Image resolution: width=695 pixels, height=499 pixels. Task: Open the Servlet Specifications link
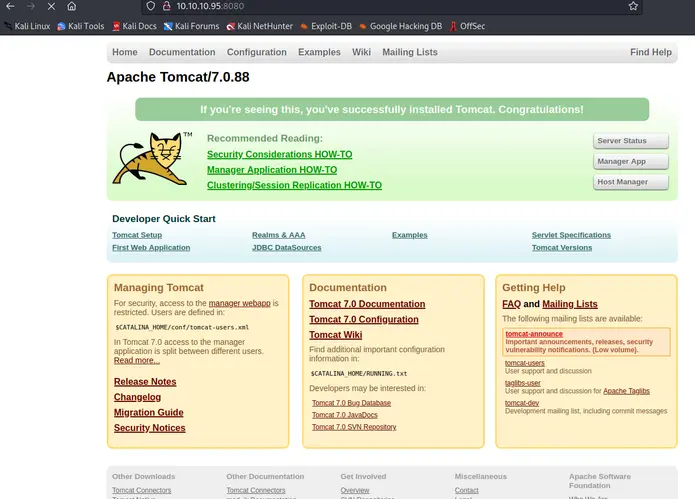tap(571, 235)
